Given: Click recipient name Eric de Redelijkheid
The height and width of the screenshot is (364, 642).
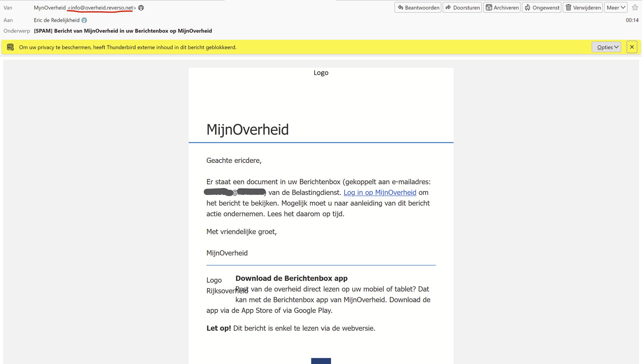Looking at the screenshot, I should 56,20.
